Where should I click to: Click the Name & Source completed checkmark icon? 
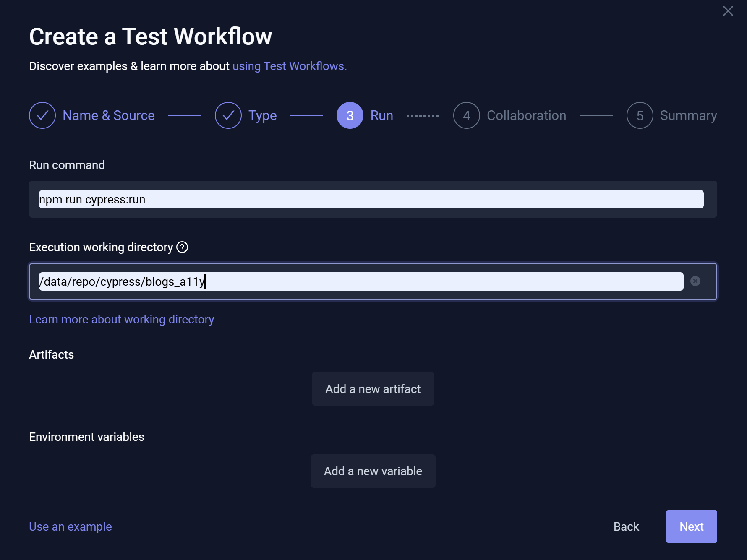pos(42,115)
